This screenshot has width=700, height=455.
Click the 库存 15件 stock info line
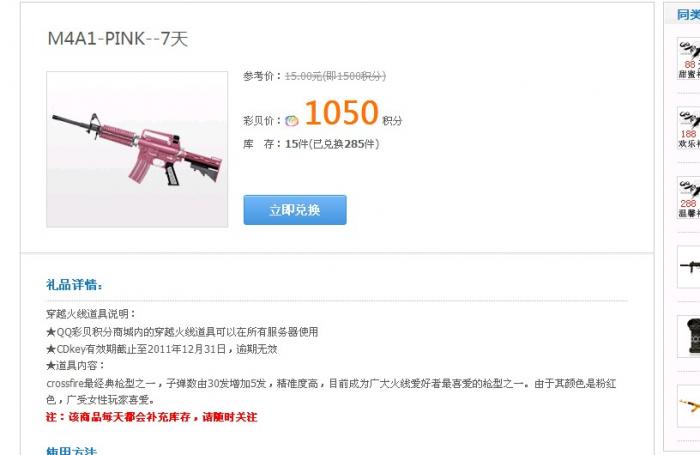(x=311, y=144)
